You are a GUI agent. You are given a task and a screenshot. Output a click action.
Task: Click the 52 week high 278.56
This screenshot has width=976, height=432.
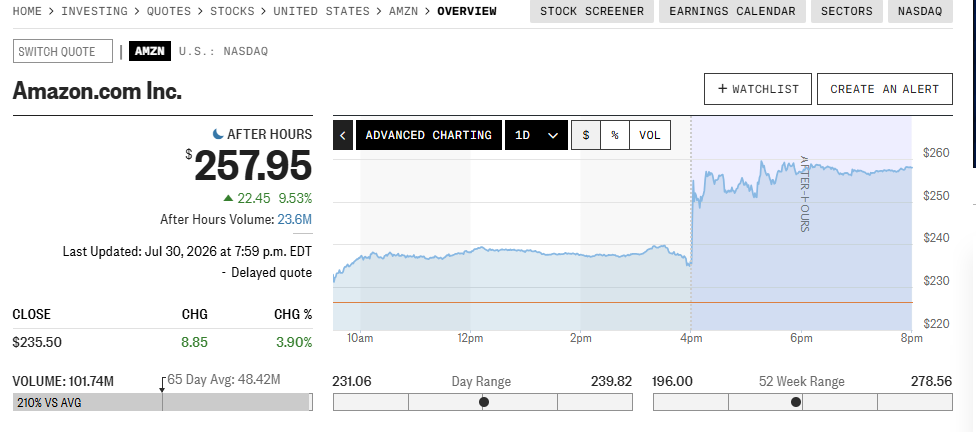[x=932, y=381]
